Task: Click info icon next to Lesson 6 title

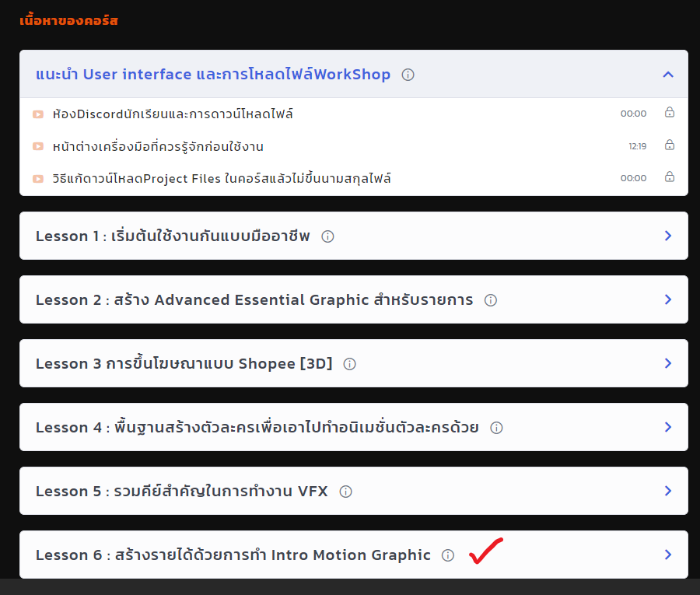Action: (x=448, y=555)
